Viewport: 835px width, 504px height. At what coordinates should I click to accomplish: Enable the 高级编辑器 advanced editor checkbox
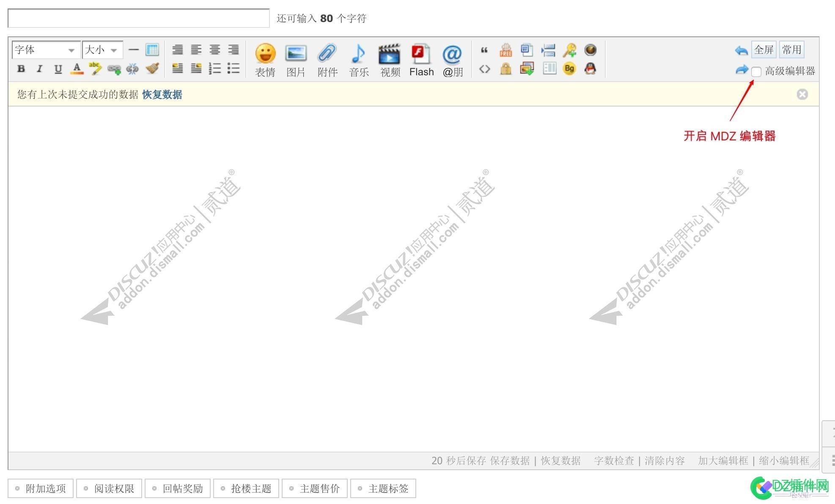tap(757, 71)
